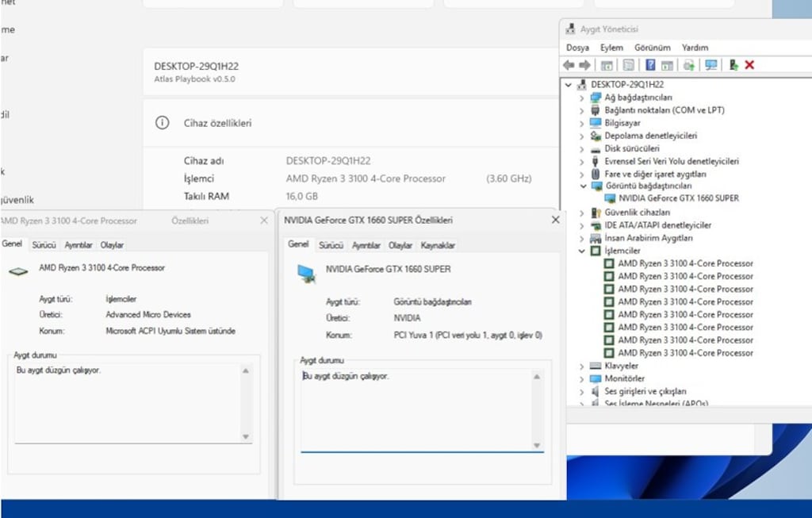Select the Bilgisayar label in device tree
The image size is (812, 518).
coord(622,123)
